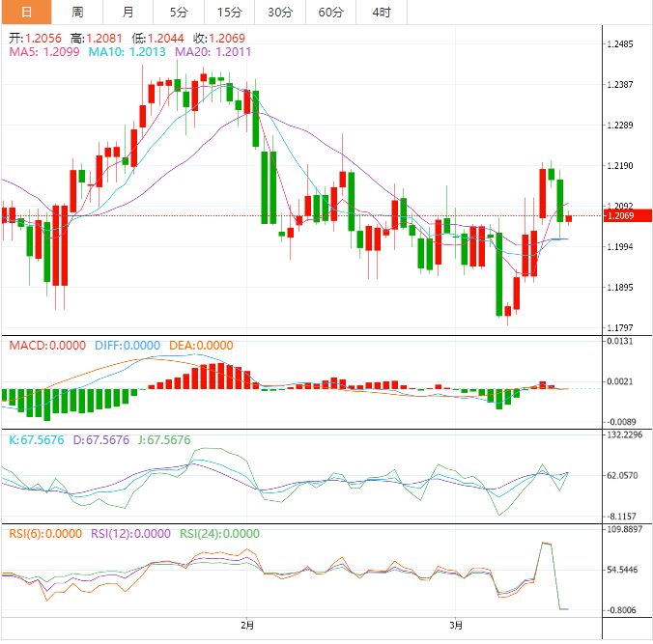Select the 60分 timeframe tab
This screenshot has height=644, width=653.
[330, 13]
